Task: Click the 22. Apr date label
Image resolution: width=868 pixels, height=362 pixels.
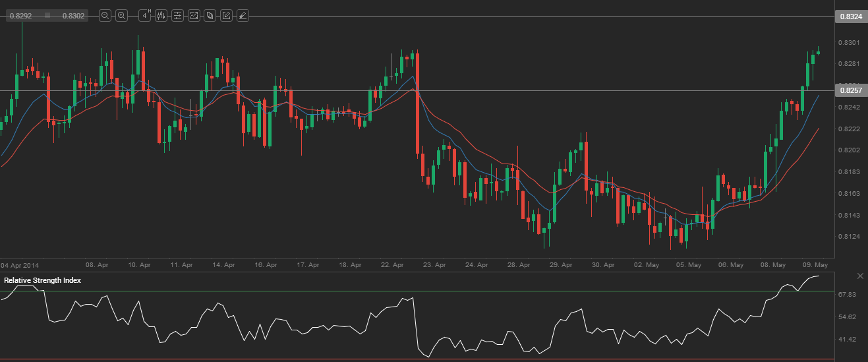Action: 393,264
